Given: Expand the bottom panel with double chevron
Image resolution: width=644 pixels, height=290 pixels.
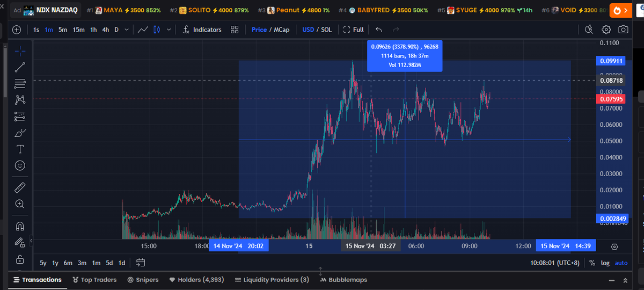Looking at the screenshot, I should coord(625,280).
